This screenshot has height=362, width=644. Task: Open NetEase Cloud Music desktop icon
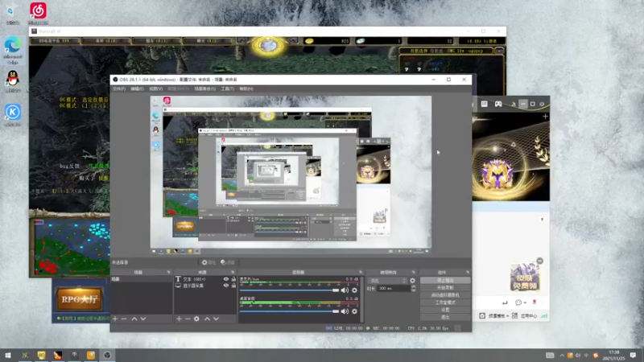coord(38,12)
